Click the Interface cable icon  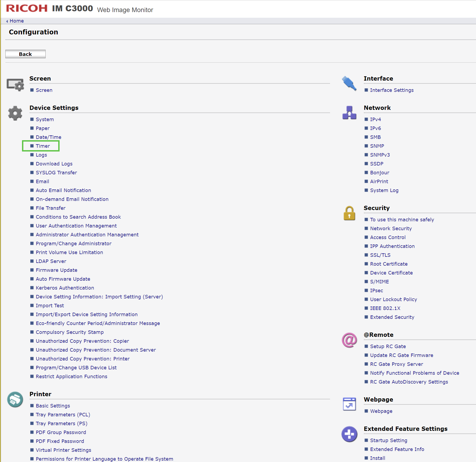[x=349, y=84]
